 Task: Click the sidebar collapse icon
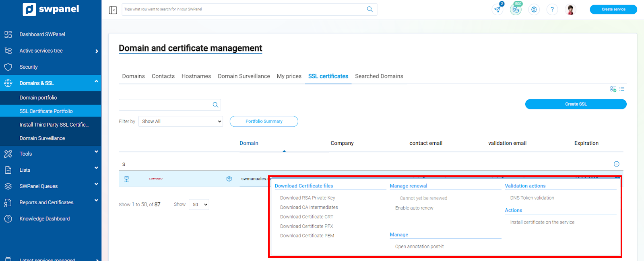point(113,10)
